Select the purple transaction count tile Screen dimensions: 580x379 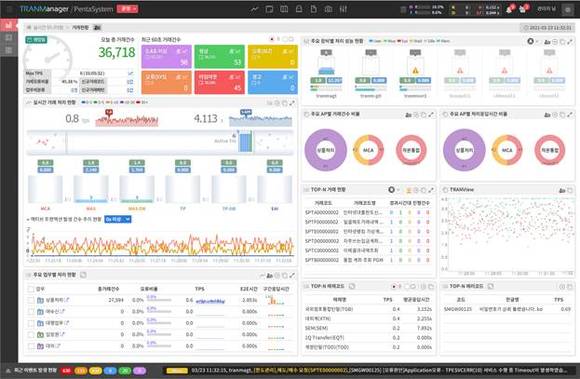[166, 57]
